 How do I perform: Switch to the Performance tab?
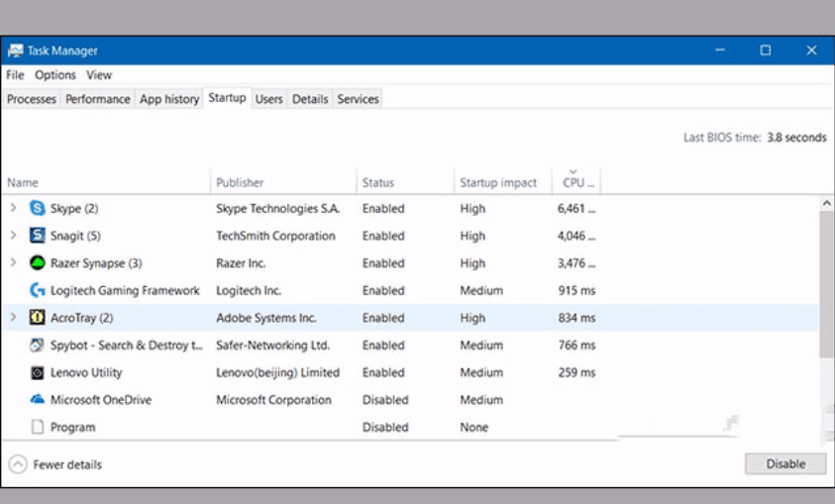(98, 99)
